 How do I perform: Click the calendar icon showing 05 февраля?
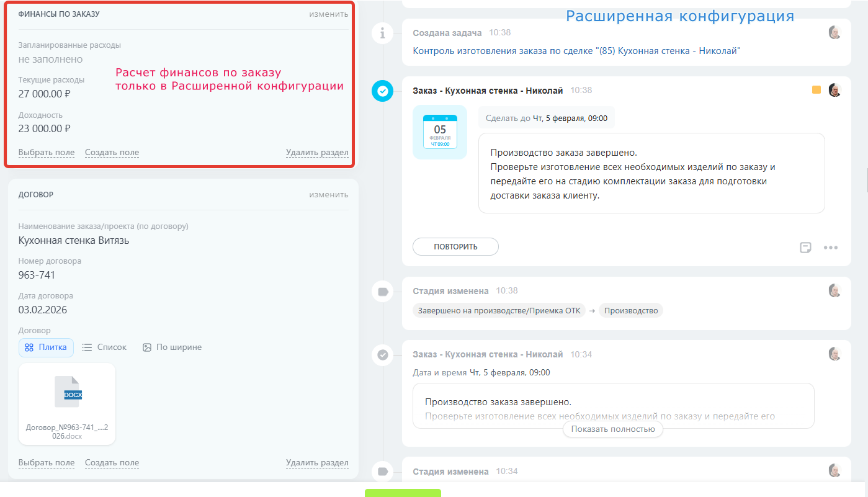pos(440,132)
